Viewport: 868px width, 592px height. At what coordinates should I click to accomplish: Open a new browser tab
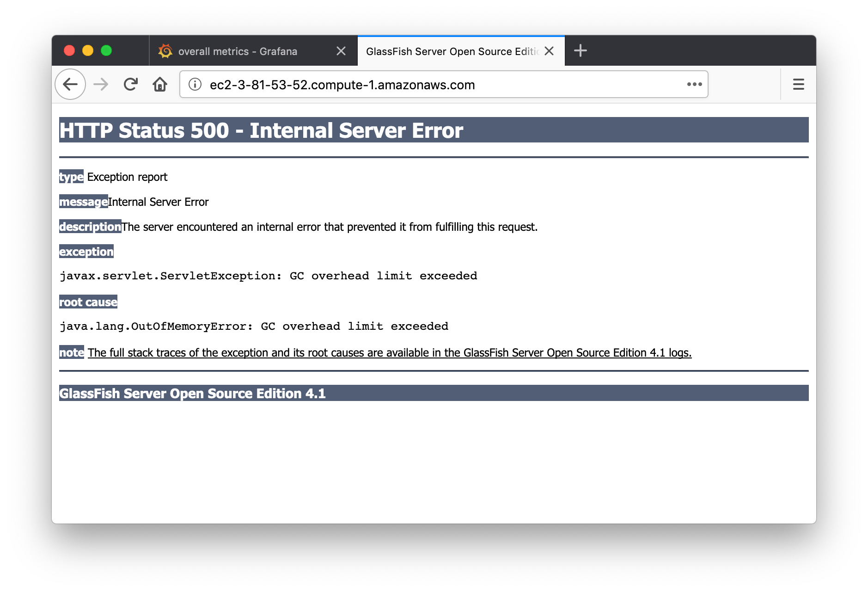click(x=580, y=50)
